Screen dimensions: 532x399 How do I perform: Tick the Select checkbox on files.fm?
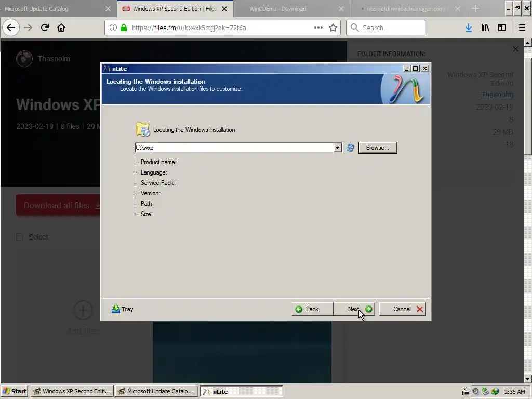(x=20, y=237)
